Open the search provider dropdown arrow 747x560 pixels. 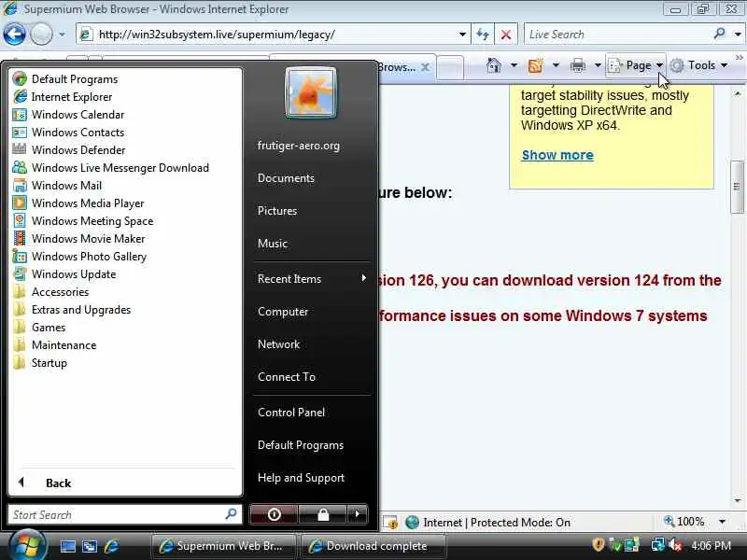(738, 35)
